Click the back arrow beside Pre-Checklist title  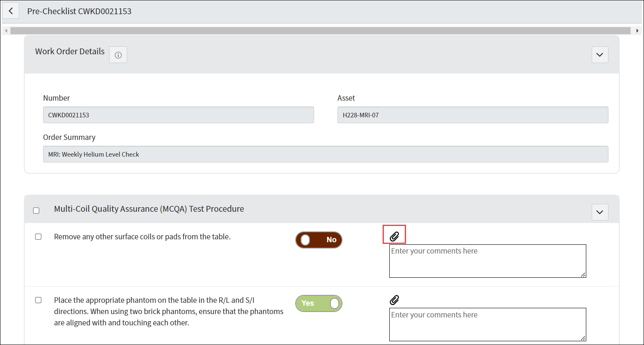[11, 11]
